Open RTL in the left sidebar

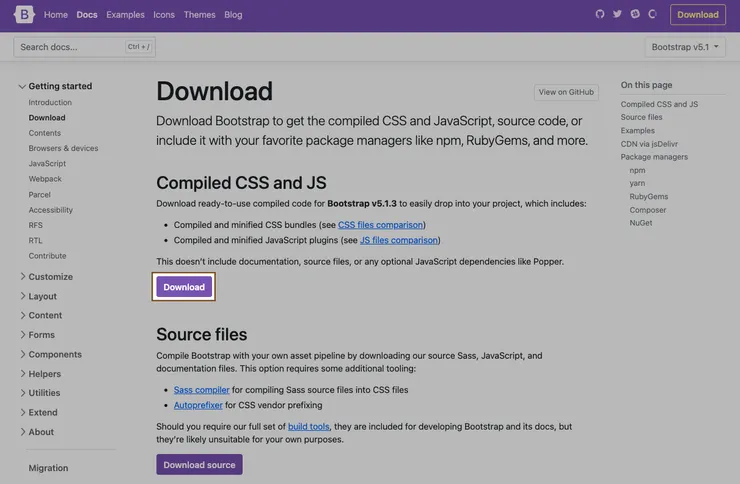[x=35, y=240]
